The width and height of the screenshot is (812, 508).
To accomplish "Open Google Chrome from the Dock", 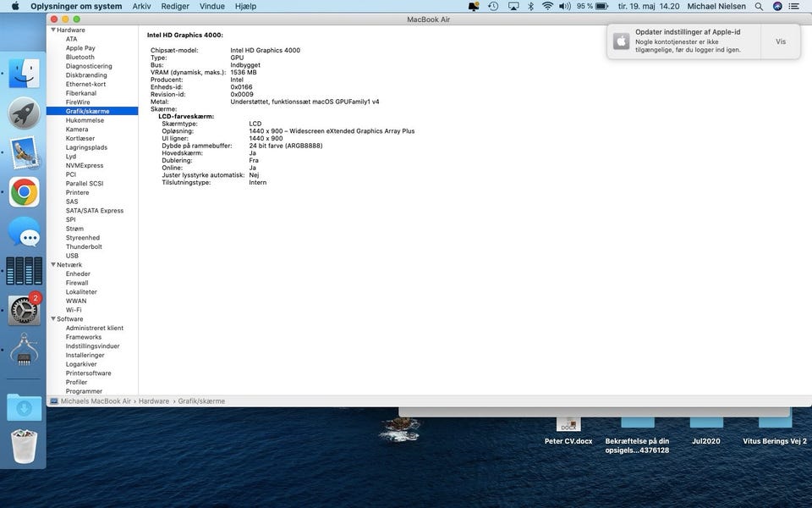I will tap(24, 192).
